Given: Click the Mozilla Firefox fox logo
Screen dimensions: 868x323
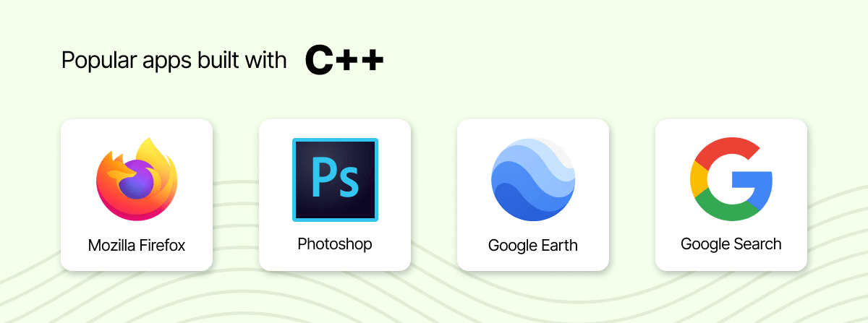Looking at the screenshot, I should pos(137,178).
